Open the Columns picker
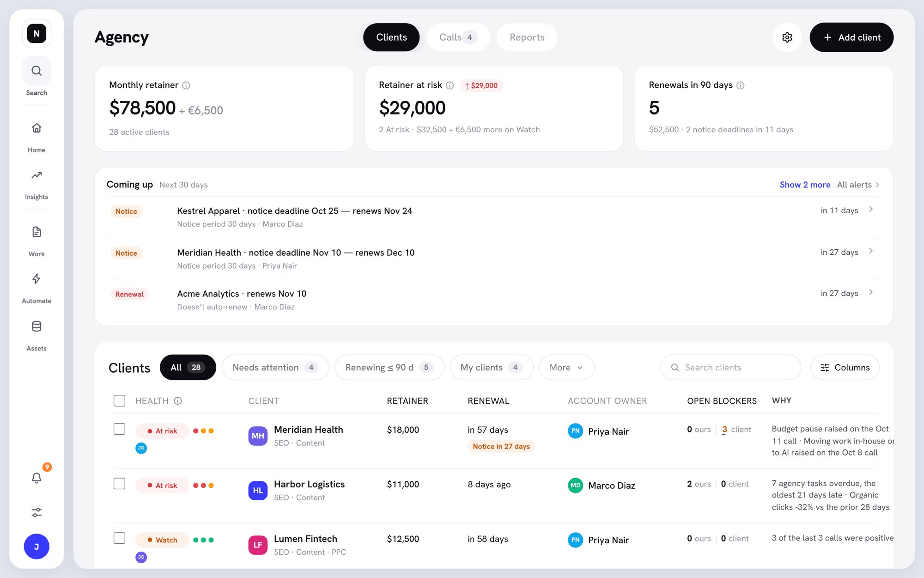The image size is (924, 578). click(x=845, y=368)
